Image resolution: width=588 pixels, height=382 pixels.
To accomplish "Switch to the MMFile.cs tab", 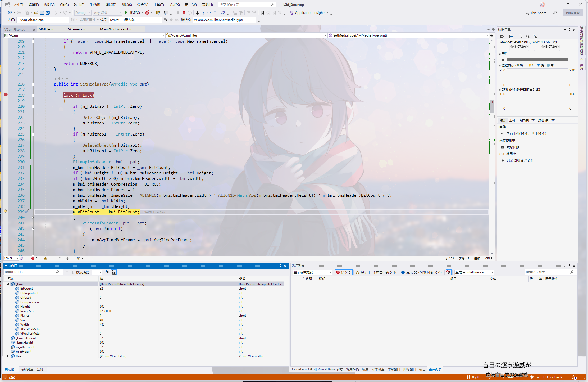I will pos(46,29).
